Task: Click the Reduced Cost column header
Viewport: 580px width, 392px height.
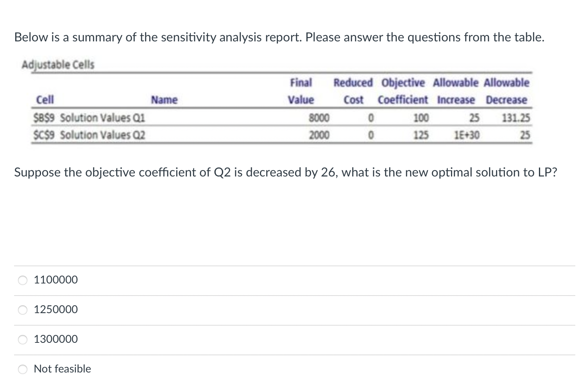Action: 353,91
